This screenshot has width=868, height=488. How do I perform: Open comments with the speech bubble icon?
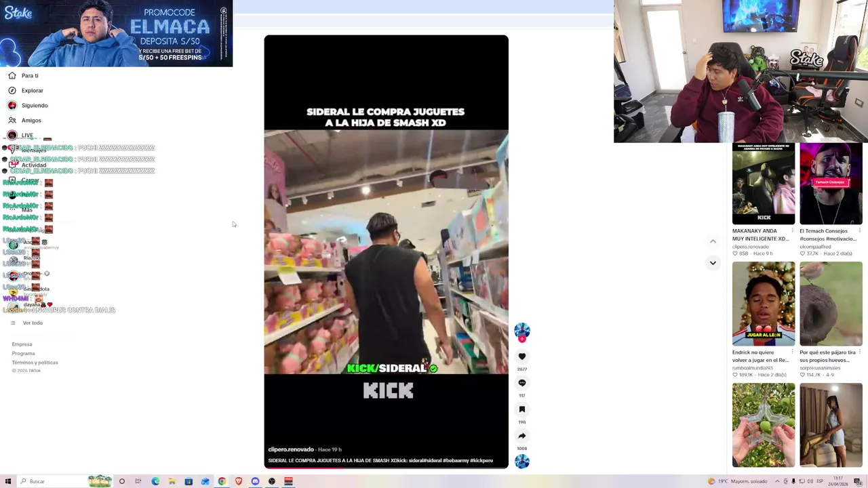[522, 383]
